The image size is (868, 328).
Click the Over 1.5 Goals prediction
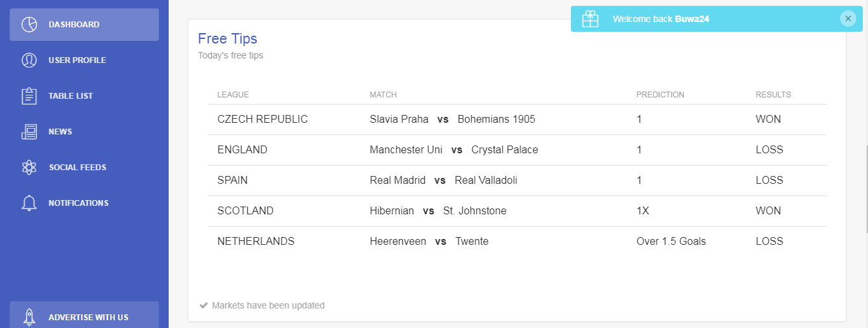[x=671, y=242]
